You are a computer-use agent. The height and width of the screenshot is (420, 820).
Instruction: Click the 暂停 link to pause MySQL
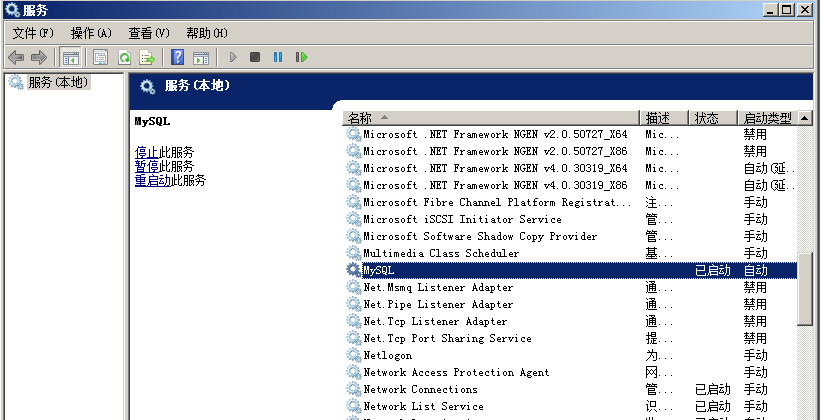click(147, 167)
